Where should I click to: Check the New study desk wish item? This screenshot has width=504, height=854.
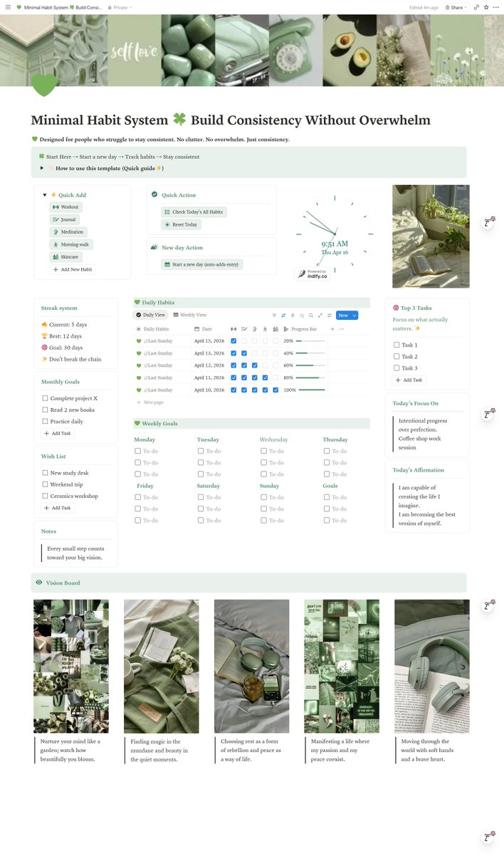(45, 473)
